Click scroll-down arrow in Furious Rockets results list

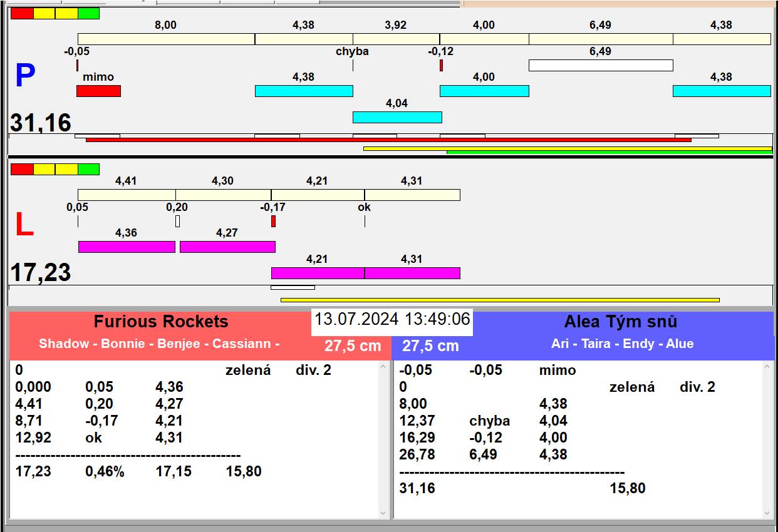383,513
